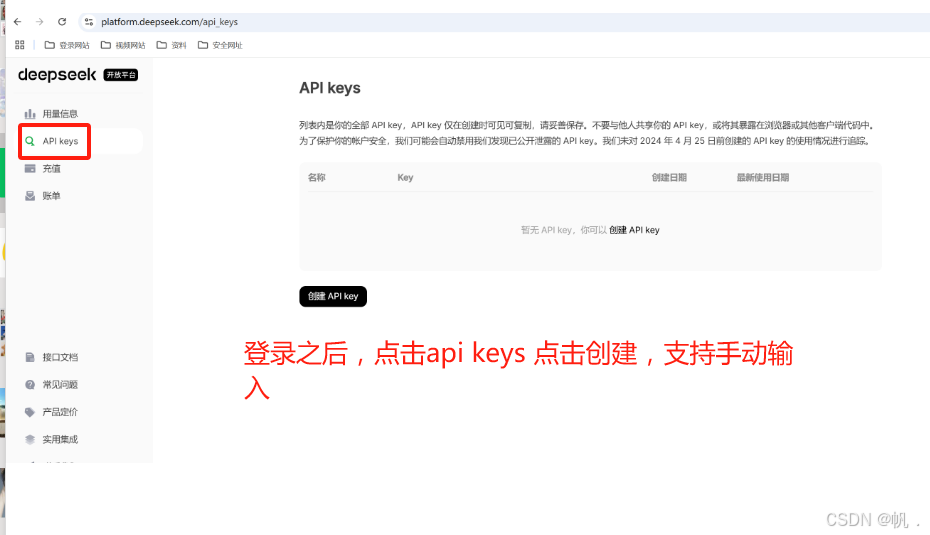Click the 开放平台 badge next to logo
This screenshot has width=930, height=535.
(x=121, y=75)
